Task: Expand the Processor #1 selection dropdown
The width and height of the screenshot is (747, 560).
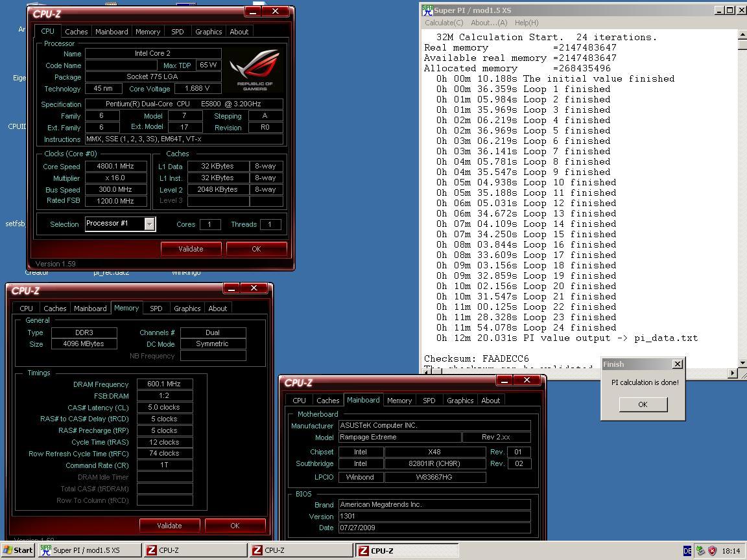Action: click(150, 224)
